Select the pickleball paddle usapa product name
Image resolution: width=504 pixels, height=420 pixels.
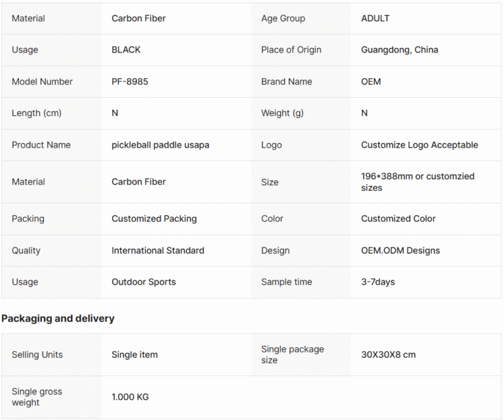click(x=160, y=145)
